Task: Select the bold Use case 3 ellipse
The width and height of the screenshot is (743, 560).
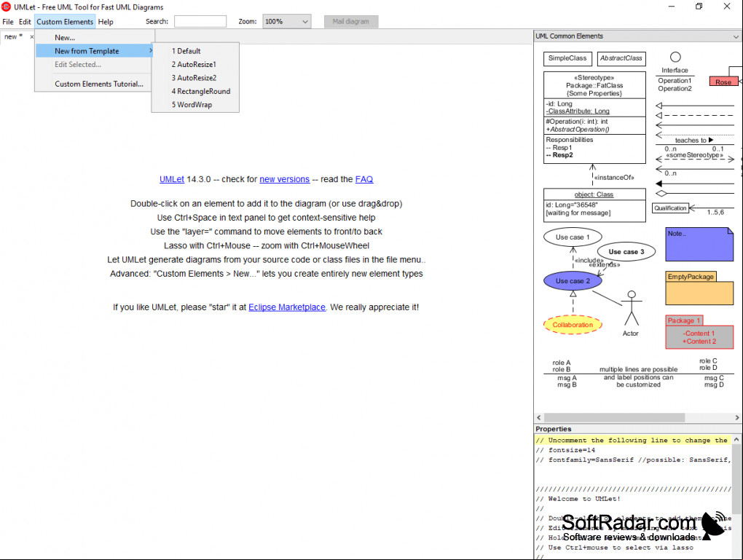Action: point(626,251)
